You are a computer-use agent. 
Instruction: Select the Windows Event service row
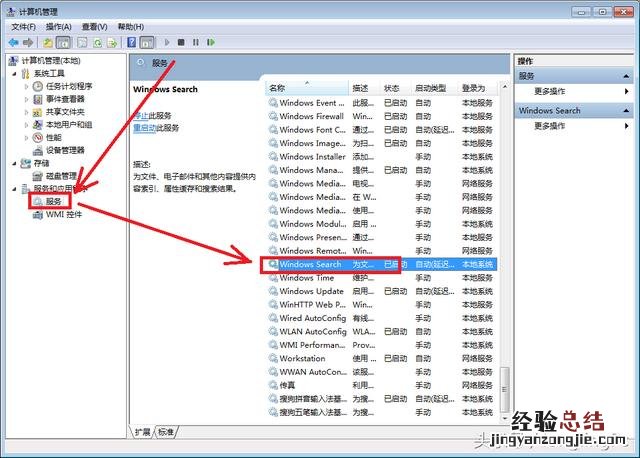click(x=382, y=103)
